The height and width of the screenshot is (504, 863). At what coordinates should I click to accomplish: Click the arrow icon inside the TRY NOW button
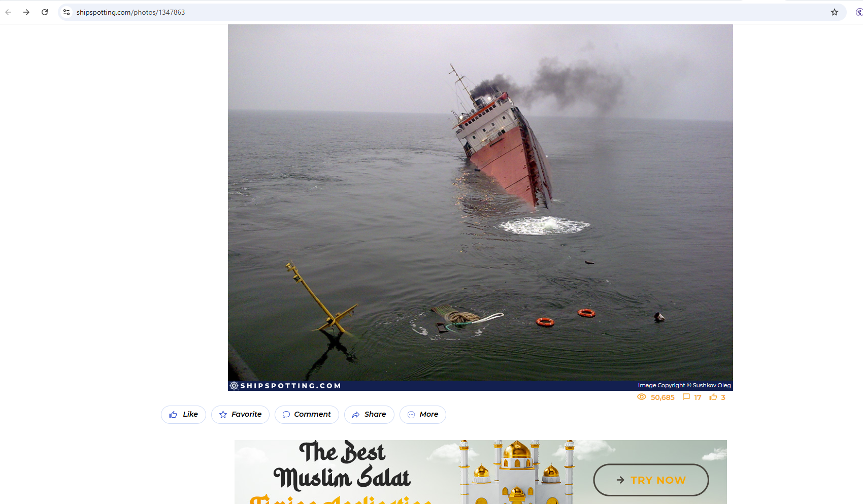click(x=620, y=480)
